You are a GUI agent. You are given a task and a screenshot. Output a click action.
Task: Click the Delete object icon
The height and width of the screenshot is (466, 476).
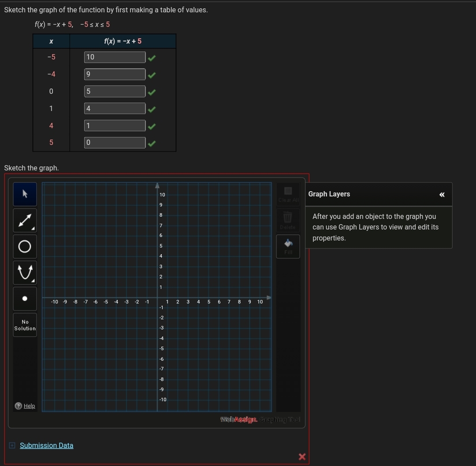point(288,220)
